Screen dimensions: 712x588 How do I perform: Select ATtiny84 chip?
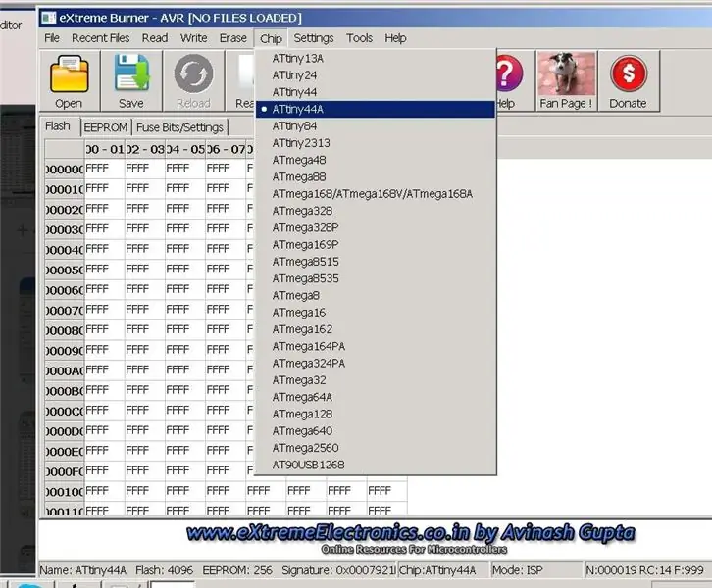point(376,126)
